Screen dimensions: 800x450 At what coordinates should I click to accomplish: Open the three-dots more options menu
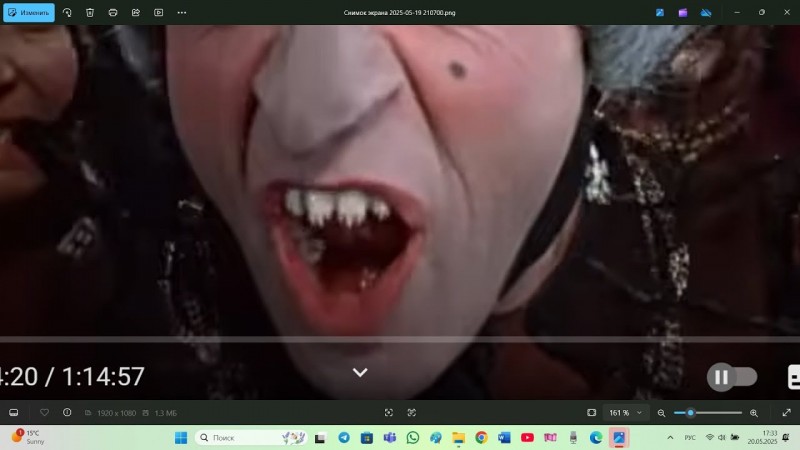[x=181, y=12]
